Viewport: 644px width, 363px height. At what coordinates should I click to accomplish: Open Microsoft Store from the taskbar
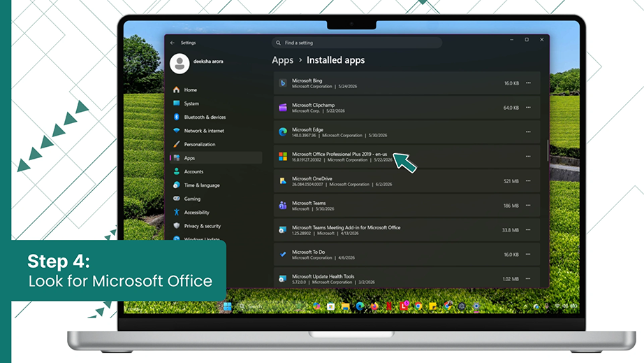[x=330, y=306]
